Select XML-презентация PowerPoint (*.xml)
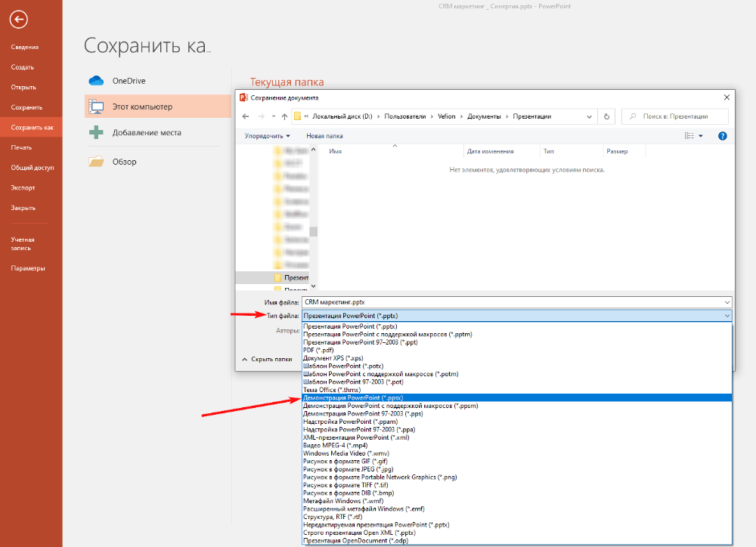The image size is (756, 547). pos(517,437)
